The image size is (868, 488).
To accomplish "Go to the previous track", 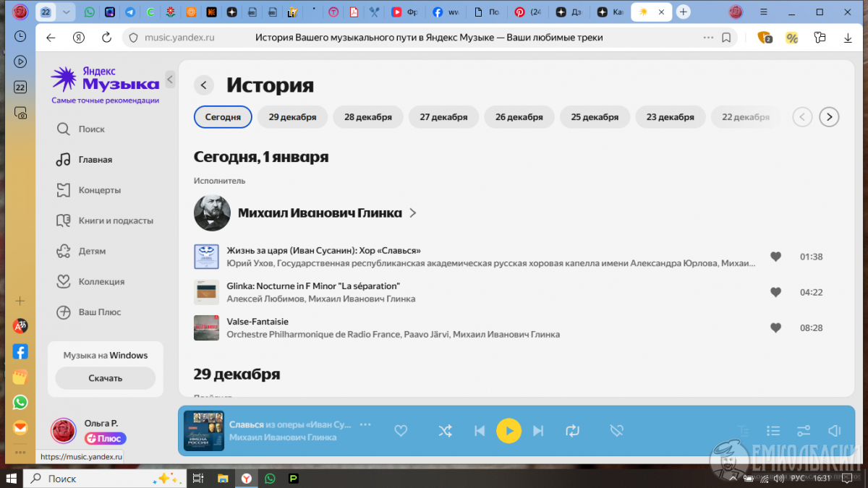I will [x=479, y=431].
